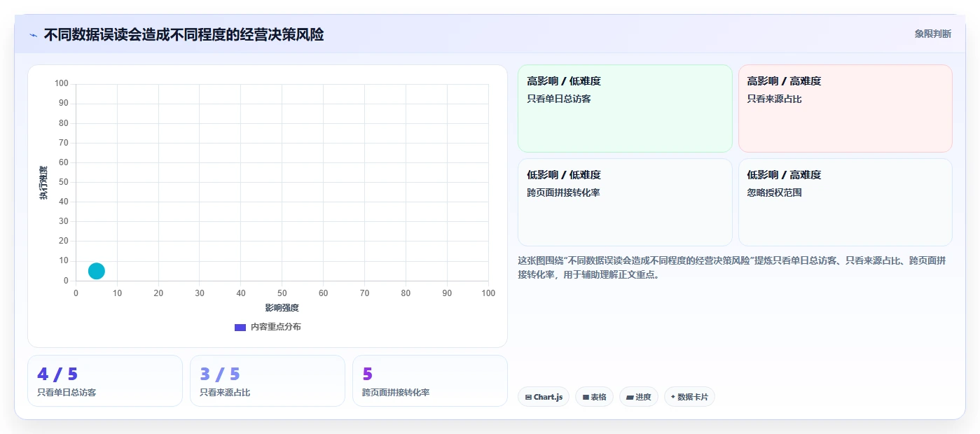
Task: Click the 执行难度 axis title
Action: pos(43,183)
